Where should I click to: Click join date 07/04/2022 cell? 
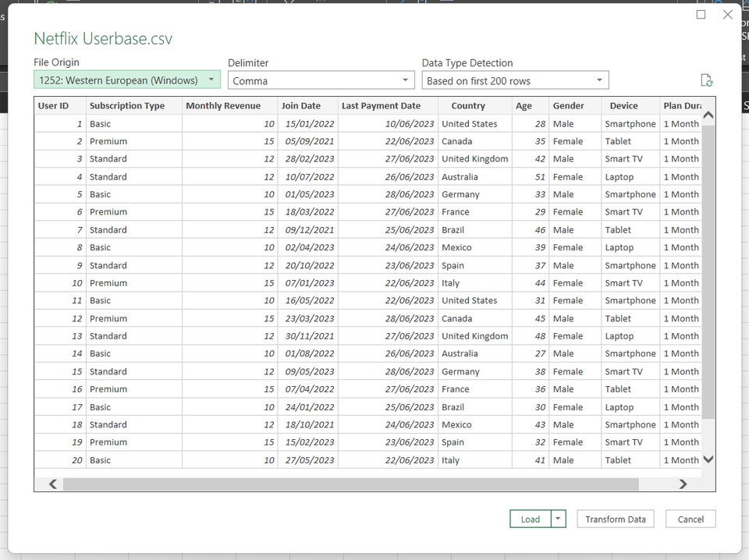point(307,389)
